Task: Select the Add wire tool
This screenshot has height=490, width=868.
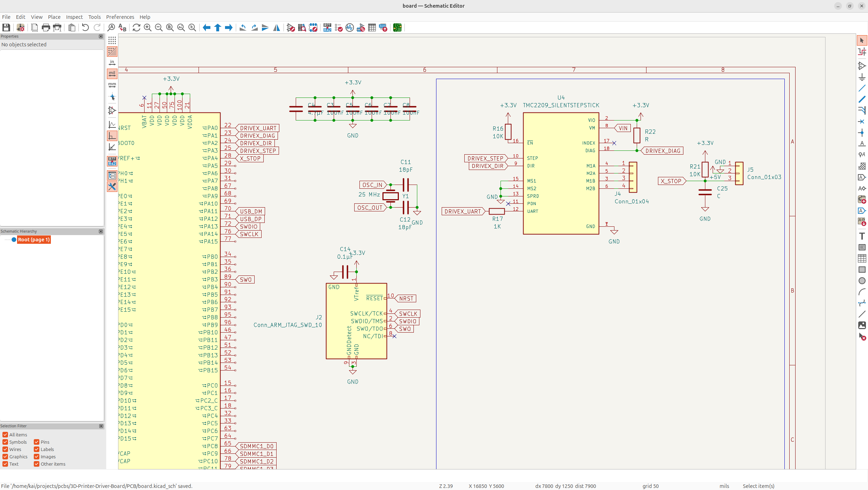Action: click(x=862, y=88)
